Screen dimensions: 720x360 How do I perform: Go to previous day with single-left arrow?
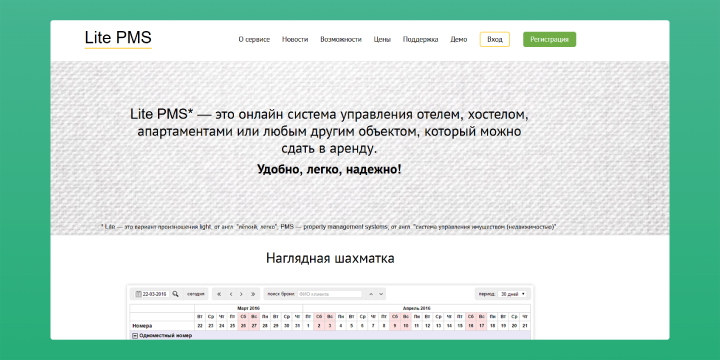(231, 294)
